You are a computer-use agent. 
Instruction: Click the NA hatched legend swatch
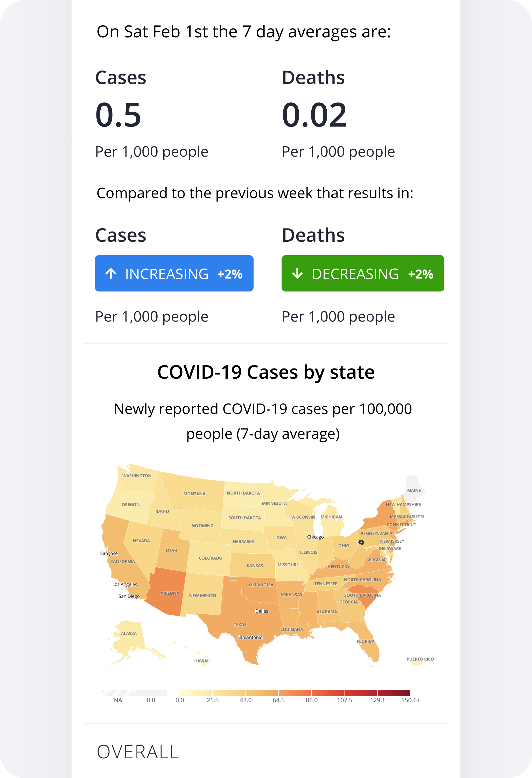118,693
